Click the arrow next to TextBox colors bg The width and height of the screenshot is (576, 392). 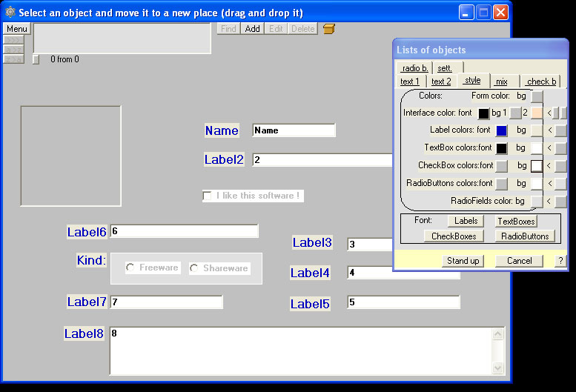pos(549,148)
